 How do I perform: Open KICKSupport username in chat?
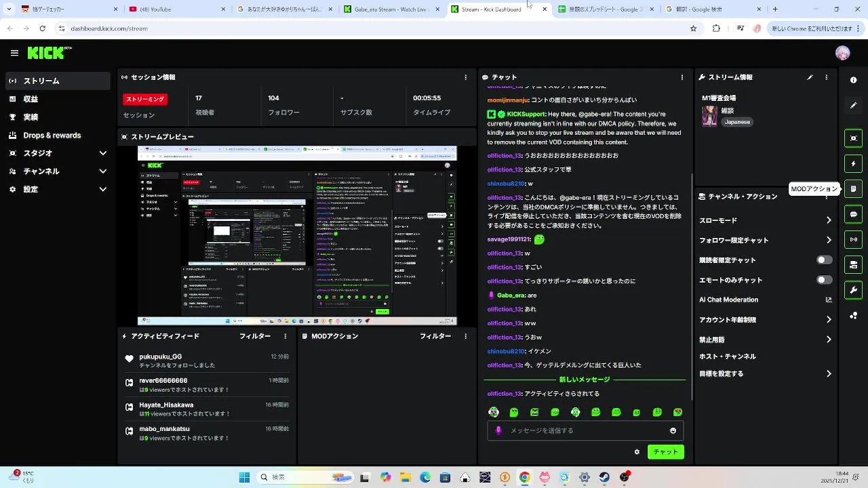(526, 115)
